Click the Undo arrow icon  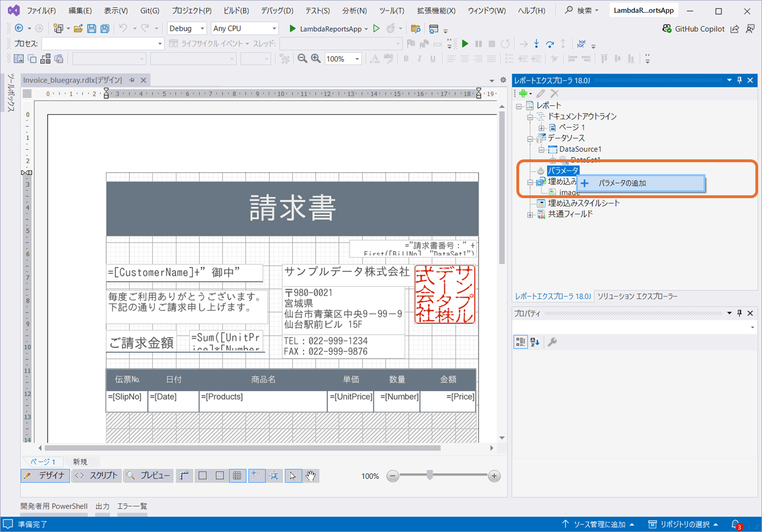point(123,28)
